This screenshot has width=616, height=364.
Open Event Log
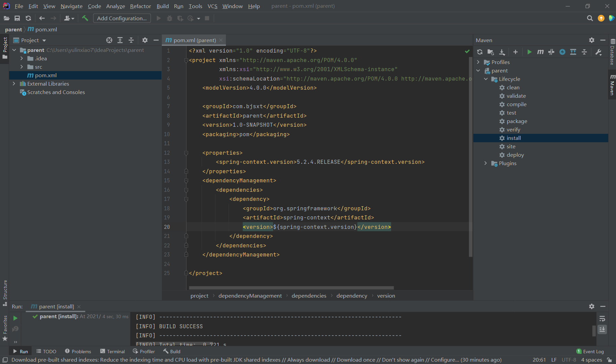[590, 351]
